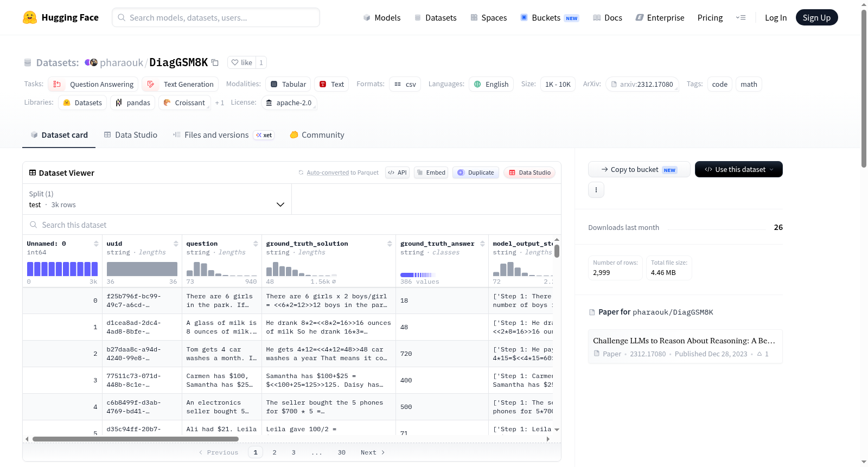Image resolution: width=868 pixels, height=467 pixels.
Task: Click the Hugging Face logo icon
Action: tap(30, 17)
